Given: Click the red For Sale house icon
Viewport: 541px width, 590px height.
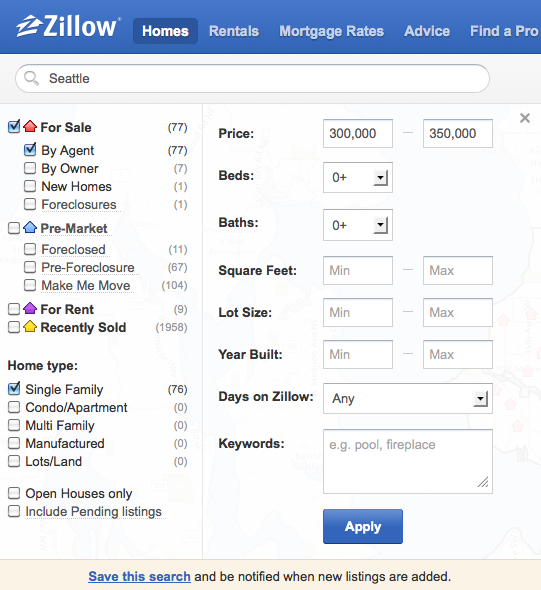Looking at the screenshot, I should pyautogui.click(x=30, y=126).
